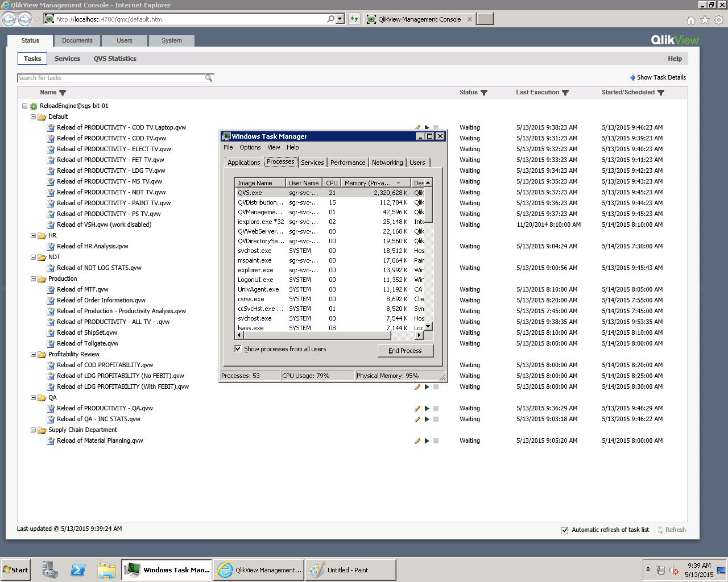Open the Internet Explorer favorites star
Viewport: 728px width, 582px height.
click(705, 20)
